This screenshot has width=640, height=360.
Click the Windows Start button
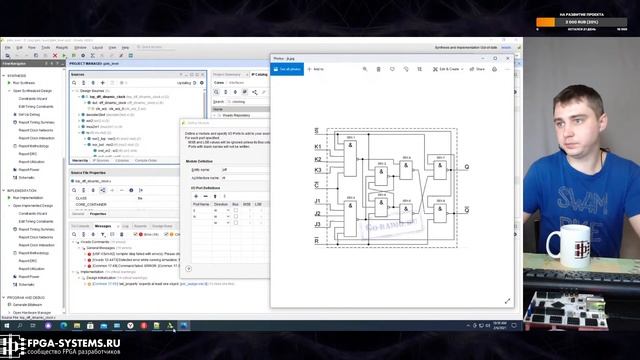(x=7, y=326)
